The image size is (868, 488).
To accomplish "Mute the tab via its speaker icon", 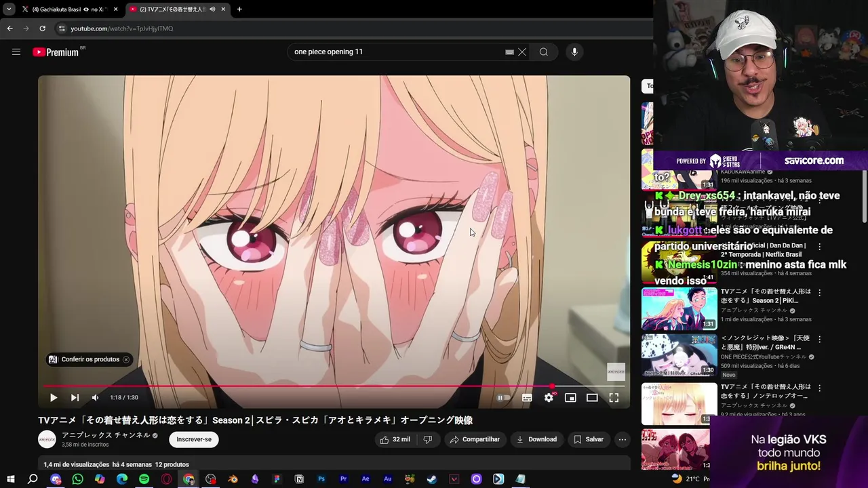I will point(212,9).
